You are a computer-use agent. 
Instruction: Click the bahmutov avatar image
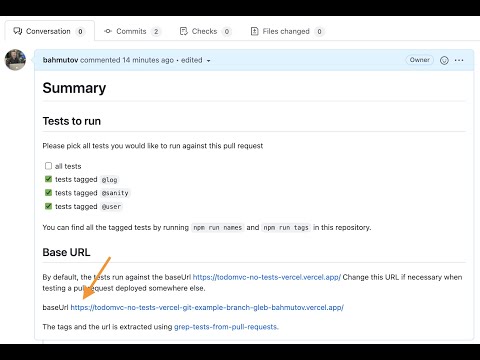[15, 60]
